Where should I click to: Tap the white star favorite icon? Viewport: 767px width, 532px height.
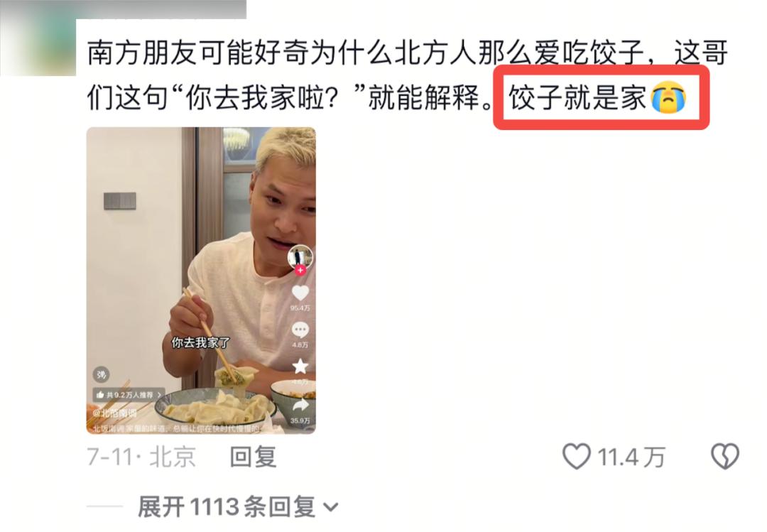[300, 366]
